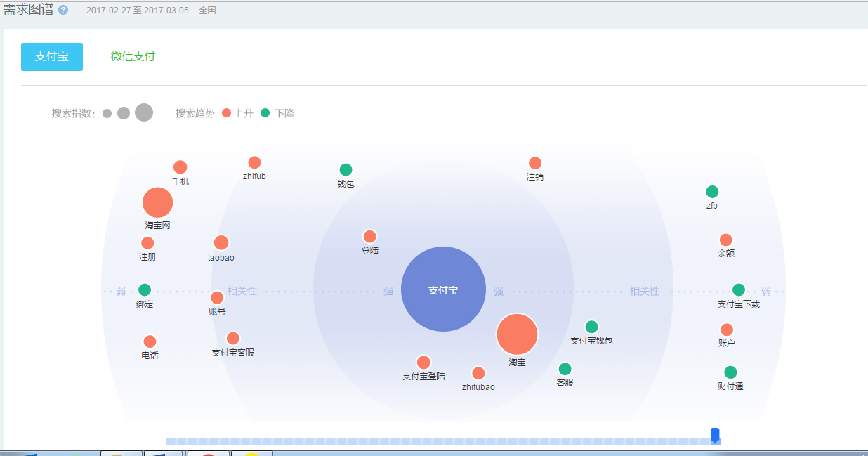Switch to the 微信支付 tab
Image resolution: width=868 pixels, height=456 pixels.
click(x=133, y=57)
